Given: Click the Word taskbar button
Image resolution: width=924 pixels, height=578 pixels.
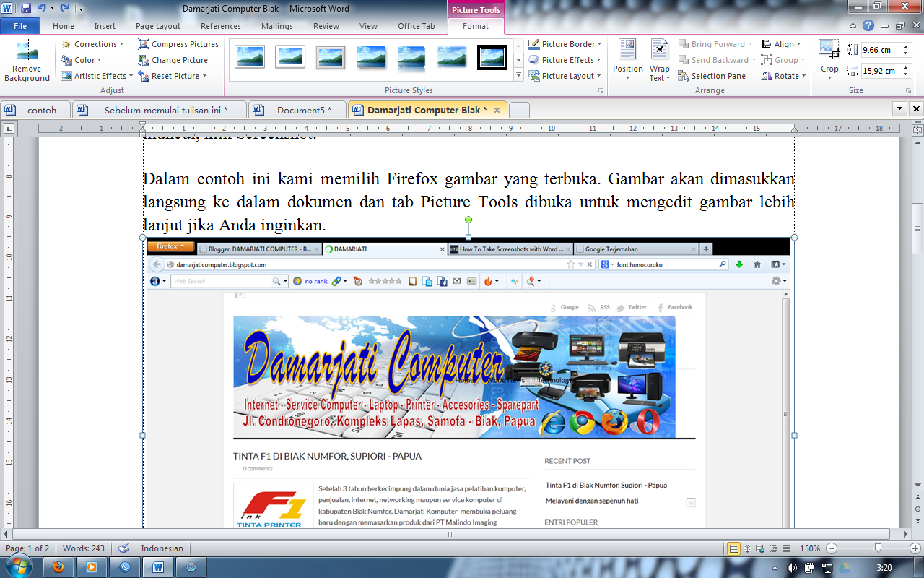Looking at the screenshot, I should click(x=158, y=567).
